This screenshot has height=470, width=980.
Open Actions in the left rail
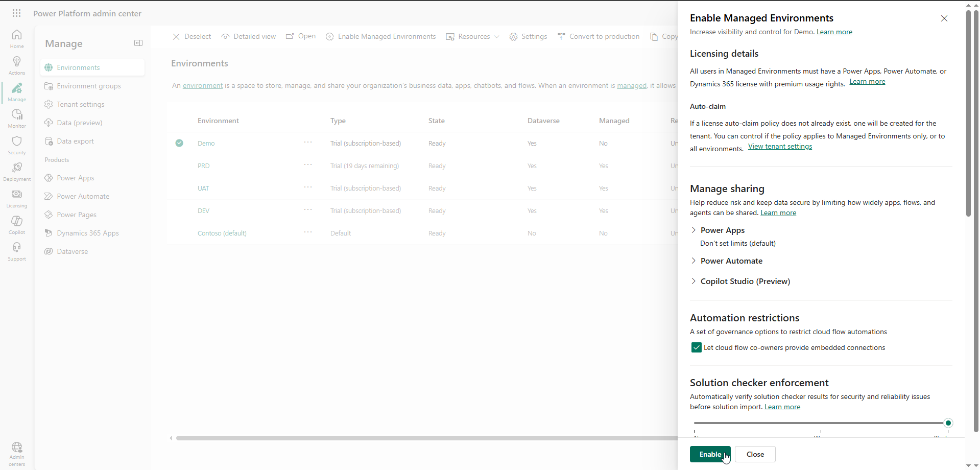[17, 65]
